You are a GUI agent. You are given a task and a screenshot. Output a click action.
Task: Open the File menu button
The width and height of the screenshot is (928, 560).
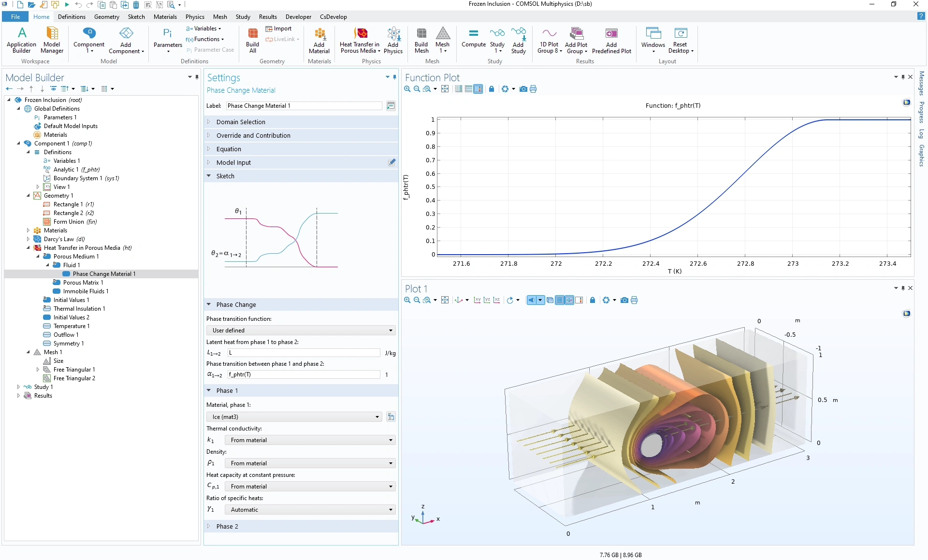click(15, 16)
